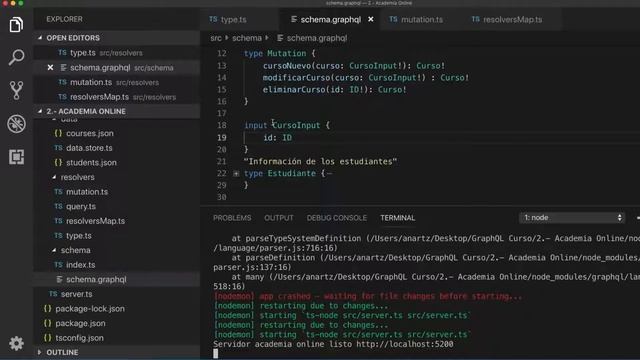640x360 pixels.
Task: Click 'CursoInput' on line 18
Action: (x=296, y=125)
